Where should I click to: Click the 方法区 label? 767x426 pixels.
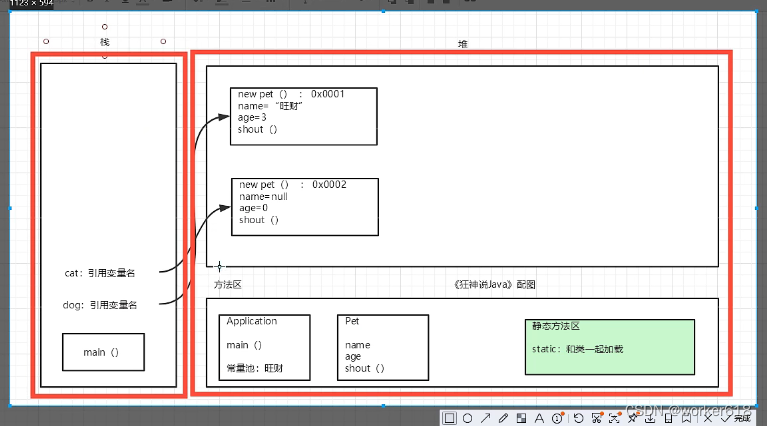tap(228, 285)
